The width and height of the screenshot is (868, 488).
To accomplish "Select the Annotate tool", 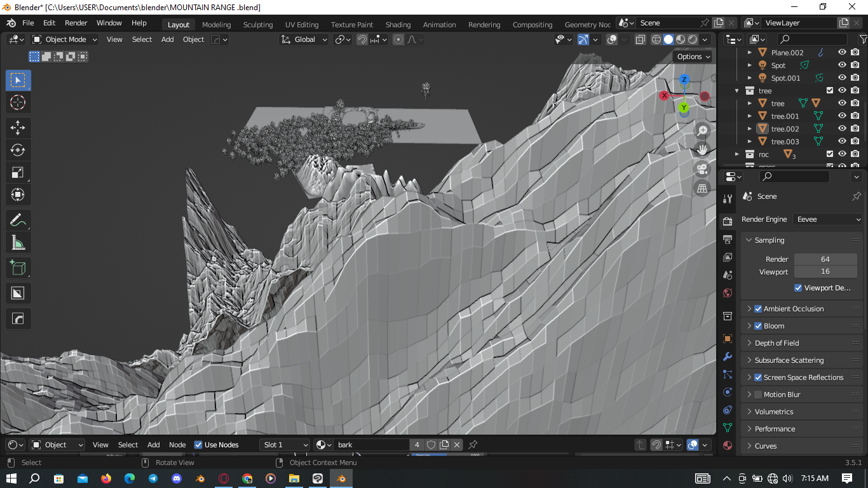I will 18,220.
